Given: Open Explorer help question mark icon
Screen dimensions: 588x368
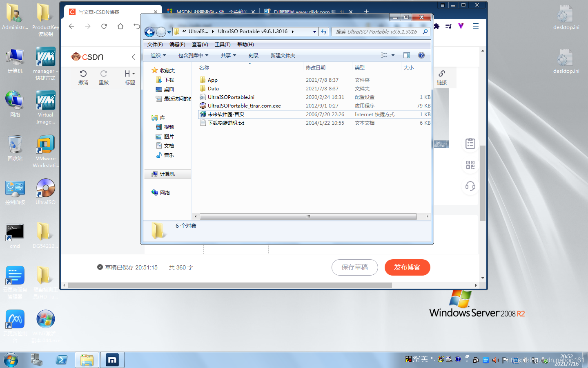Looking at the screenshot, I should click(421, 55).
